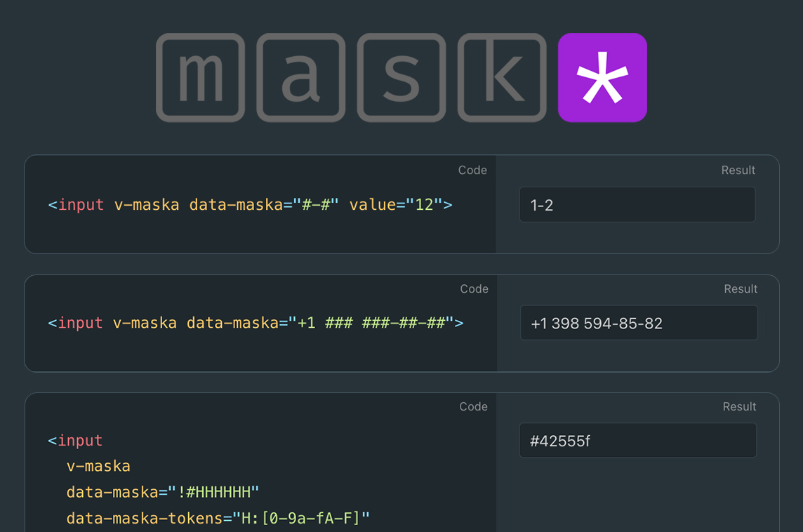
Task: Click the "H: [0-9a-fA-F]" token definition
Action: click(303, 518)
